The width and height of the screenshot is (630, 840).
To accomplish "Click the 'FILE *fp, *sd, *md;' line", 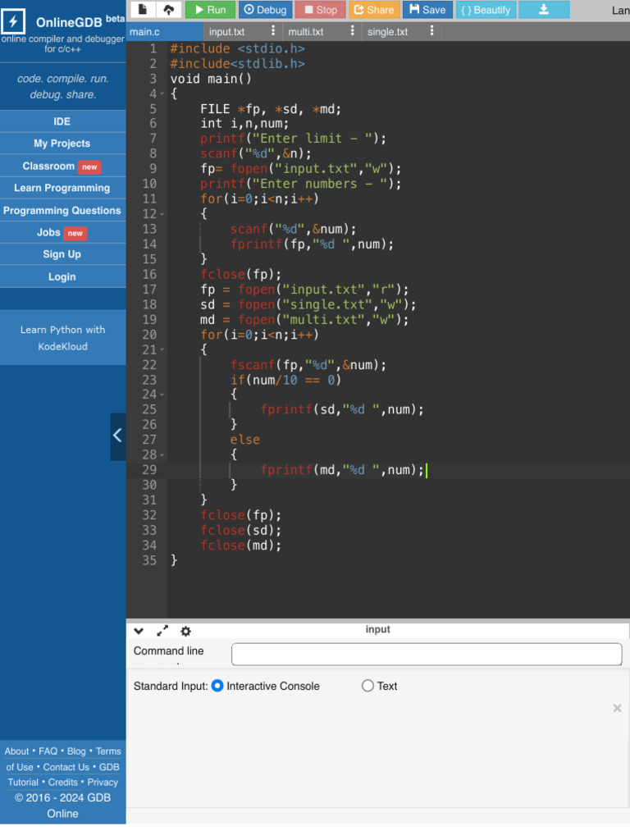I will [x=271, y=109].
